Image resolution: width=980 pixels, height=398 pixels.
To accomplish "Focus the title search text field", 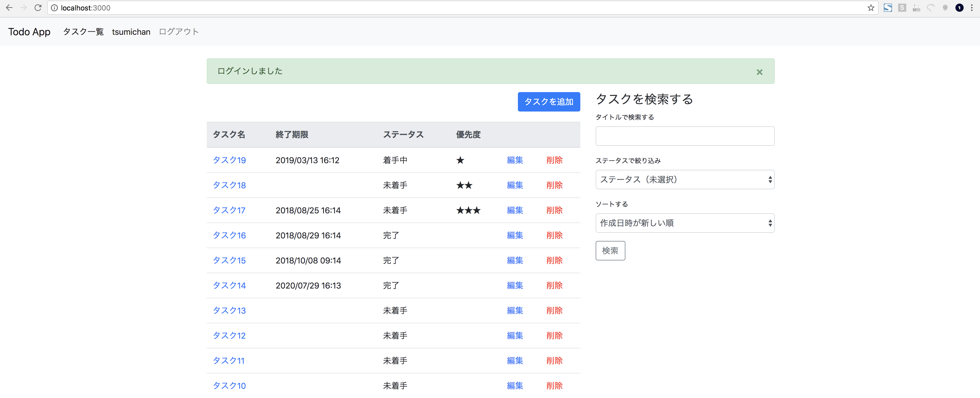I will 685,136.
